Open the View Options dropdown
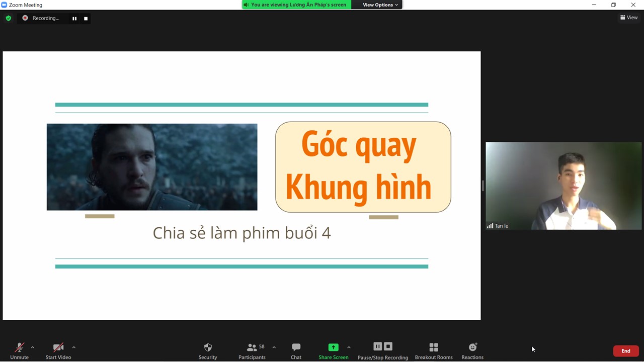Image resolution: width=644 pixels, height=362 pixels. 380,5
